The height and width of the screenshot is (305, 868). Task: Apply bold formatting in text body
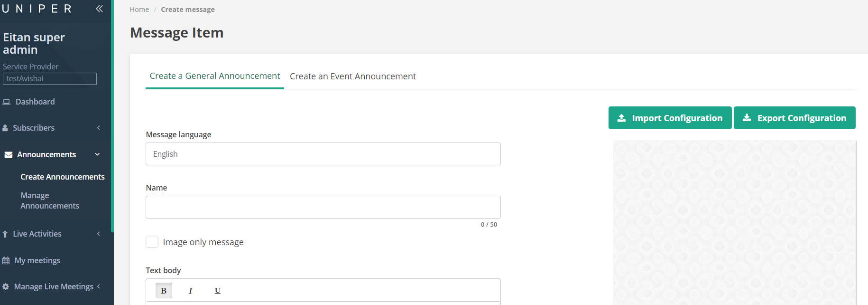164,291
